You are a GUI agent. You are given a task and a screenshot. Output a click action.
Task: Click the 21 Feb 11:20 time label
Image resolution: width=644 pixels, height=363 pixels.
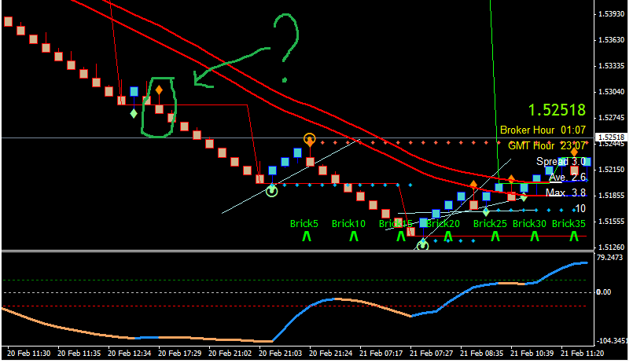[x=583, y=353]
